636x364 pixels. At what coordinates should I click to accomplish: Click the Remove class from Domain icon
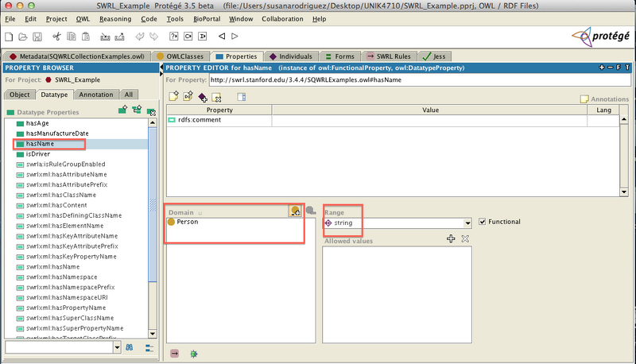(311, 211)
